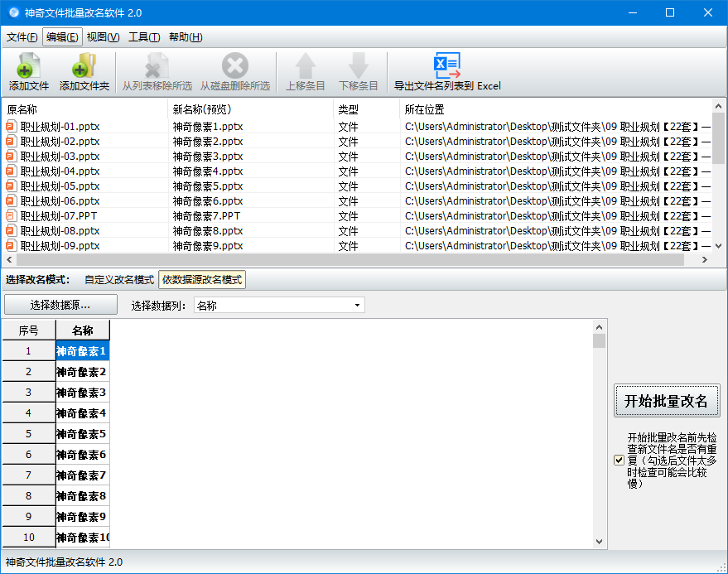Select data cell 神奇像素5
This screenshot has height=574, width=728.
[x=83, y=434]
